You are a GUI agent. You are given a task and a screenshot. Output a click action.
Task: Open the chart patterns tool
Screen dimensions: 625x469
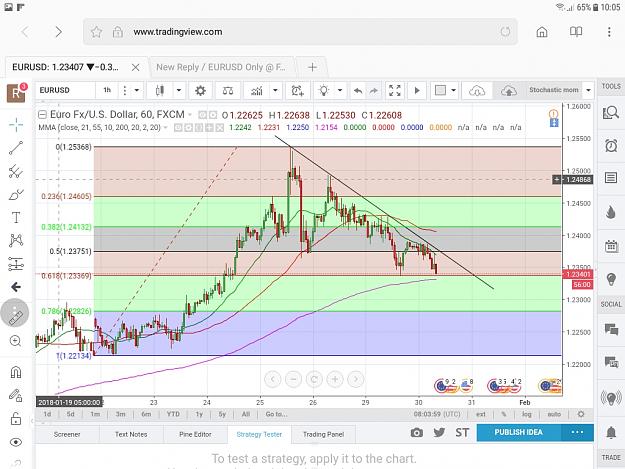click(16, 240)
